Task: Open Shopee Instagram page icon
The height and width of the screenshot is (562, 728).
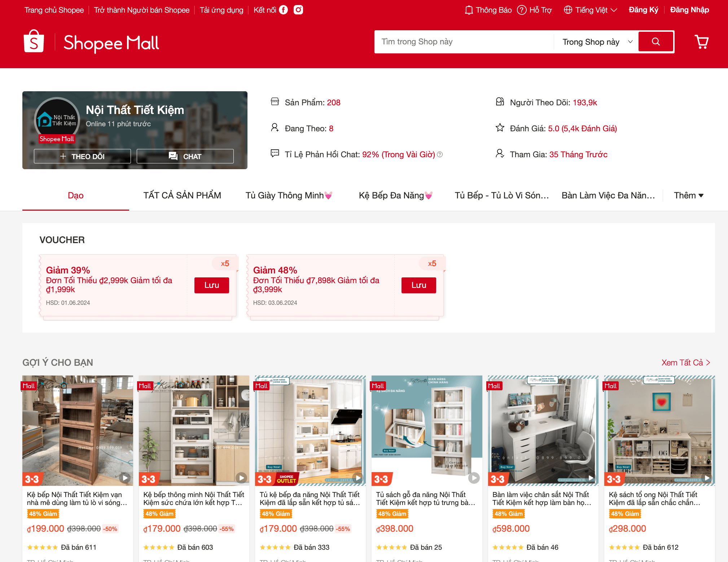Action: [298, 10]
